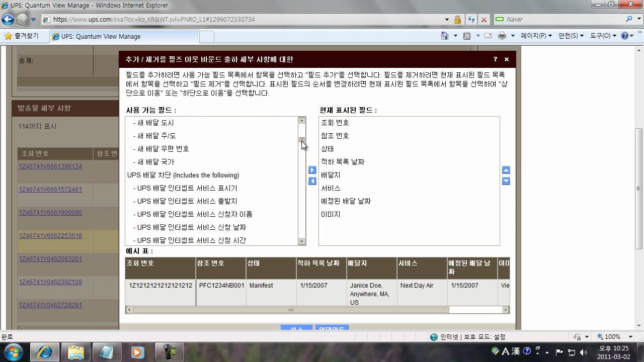
Task: Open Windows Explorer folder in taskbar
Action: 75,352
